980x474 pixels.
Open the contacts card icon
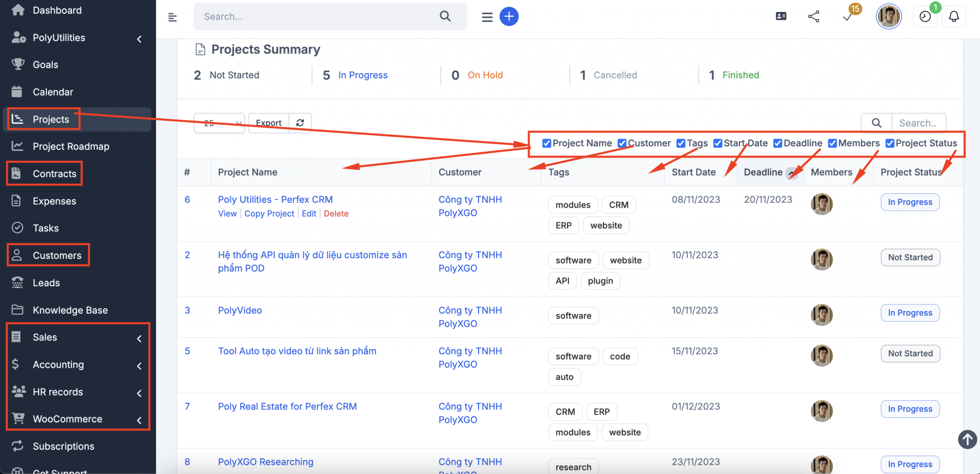781,16
